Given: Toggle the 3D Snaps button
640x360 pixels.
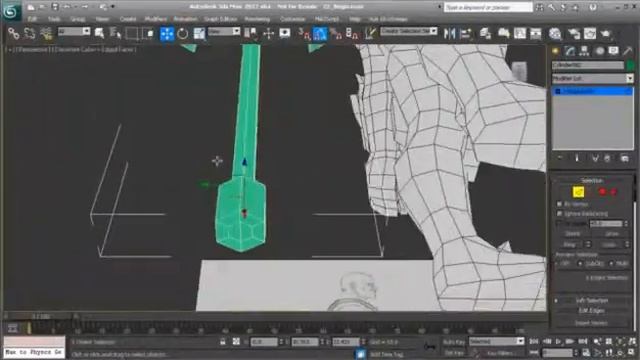Looking at the screenshot, I should coord(304,33).
